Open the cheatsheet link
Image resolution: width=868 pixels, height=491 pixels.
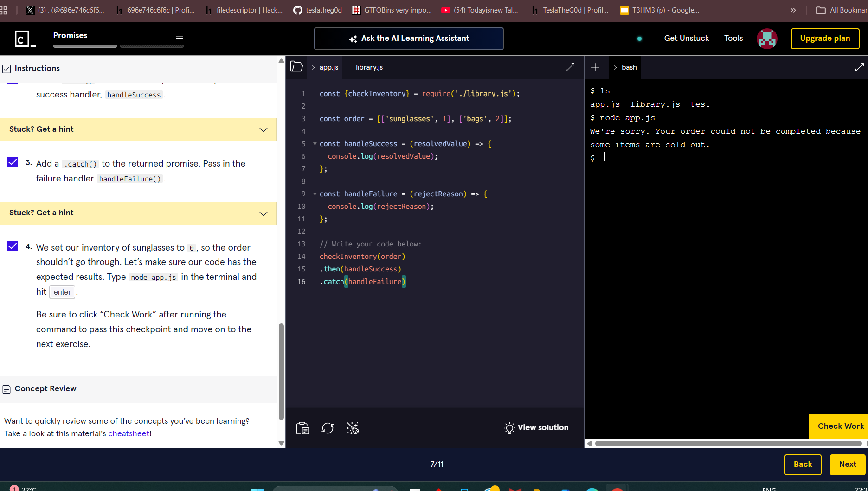point(129,433)
